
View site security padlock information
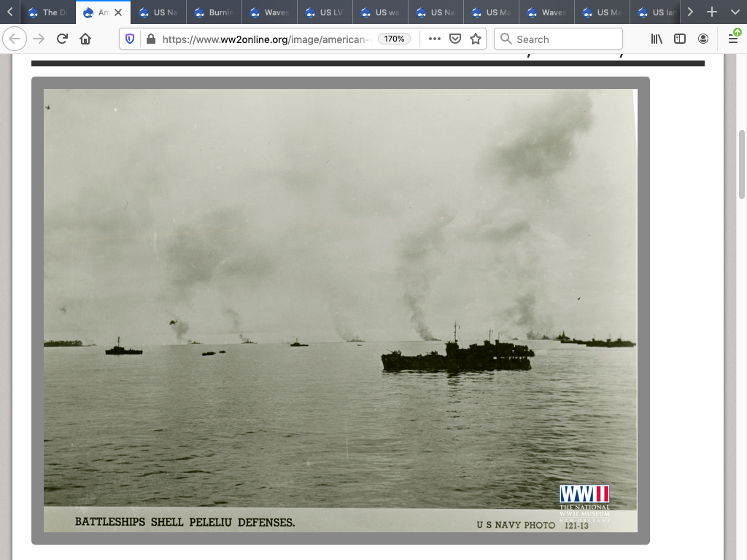coord(150,39)
